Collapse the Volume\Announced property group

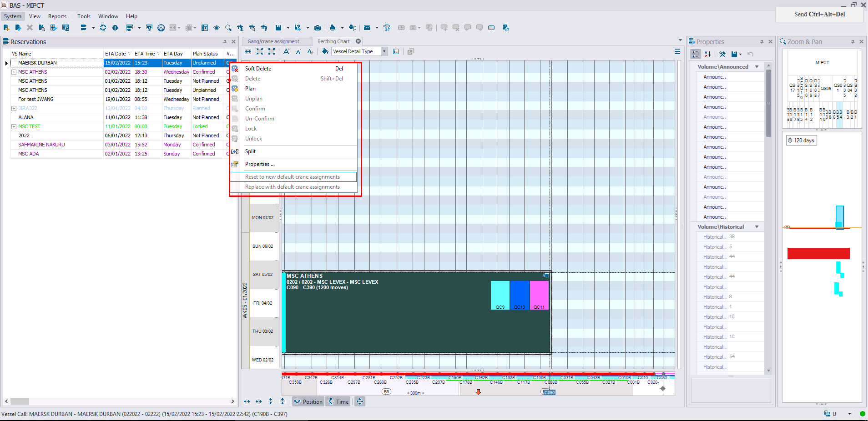[757, 67]
